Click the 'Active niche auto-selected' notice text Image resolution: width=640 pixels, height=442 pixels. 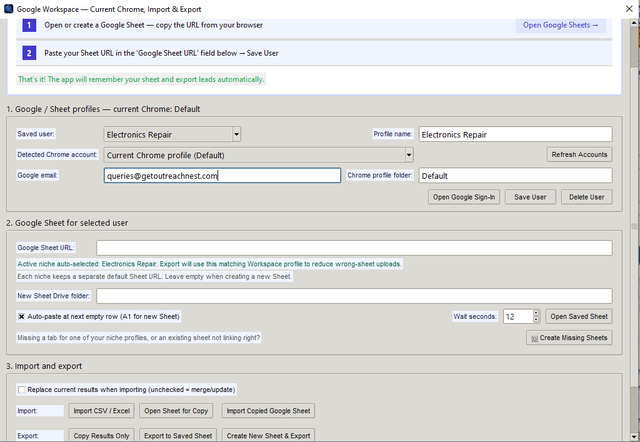(x=209, y=264)
